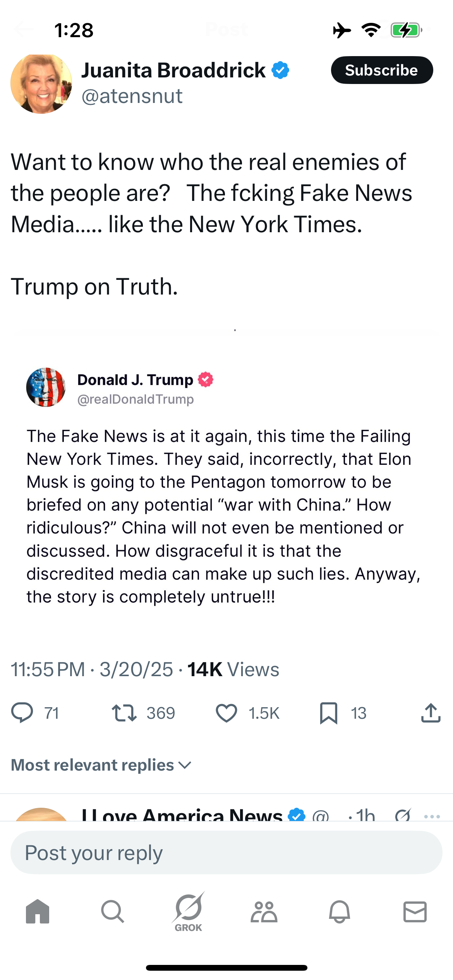Tap the Grok icon on the reply
The height and width of the screenshot is (980, 453).
coord(403,815)
